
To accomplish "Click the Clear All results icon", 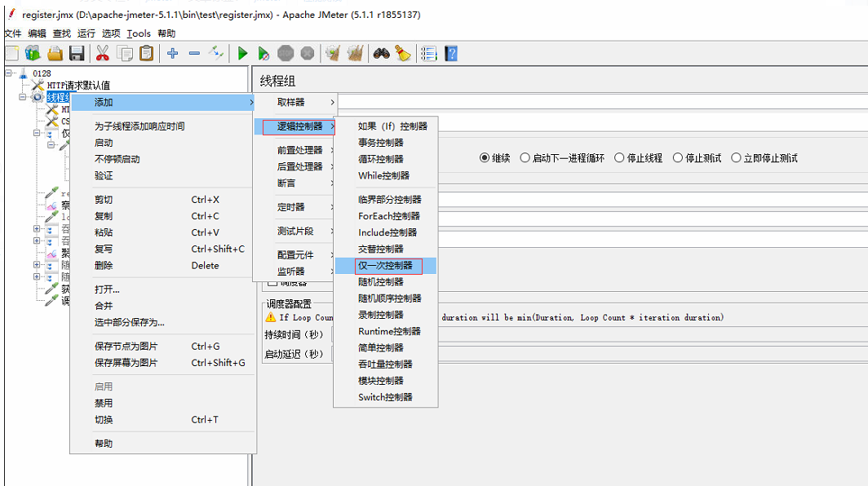I will tap(355, 54).
